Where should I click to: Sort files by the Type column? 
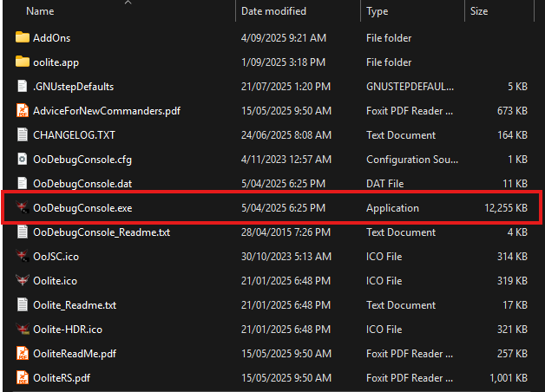coord(378,11)
